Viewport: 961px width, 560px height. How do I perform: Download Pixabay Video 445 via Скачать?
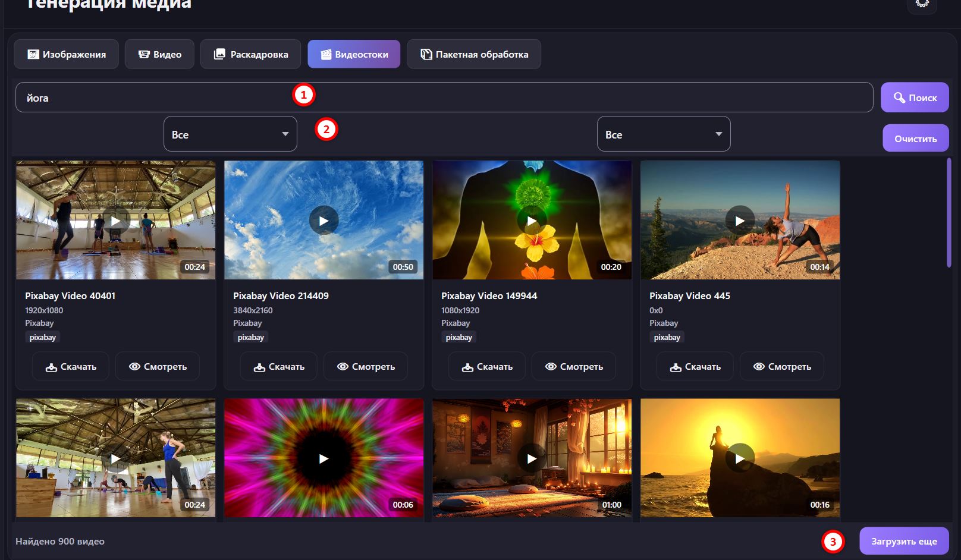coord(695,366)
